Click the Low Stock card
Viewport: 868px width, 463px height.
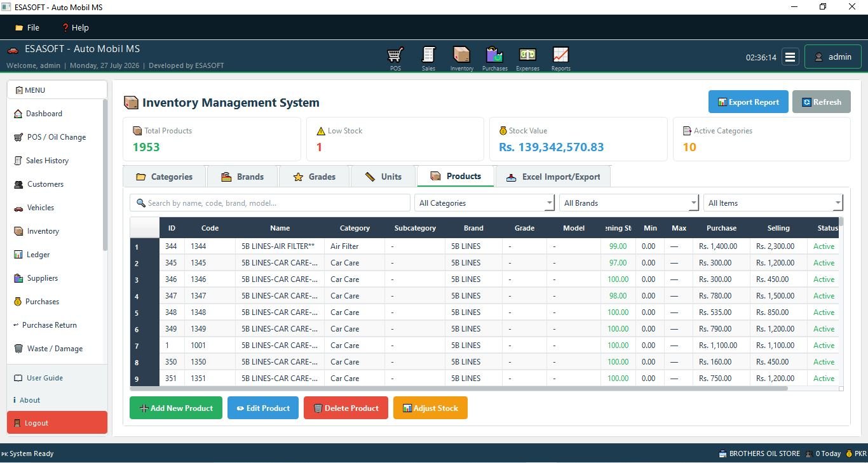click(395, 139)
